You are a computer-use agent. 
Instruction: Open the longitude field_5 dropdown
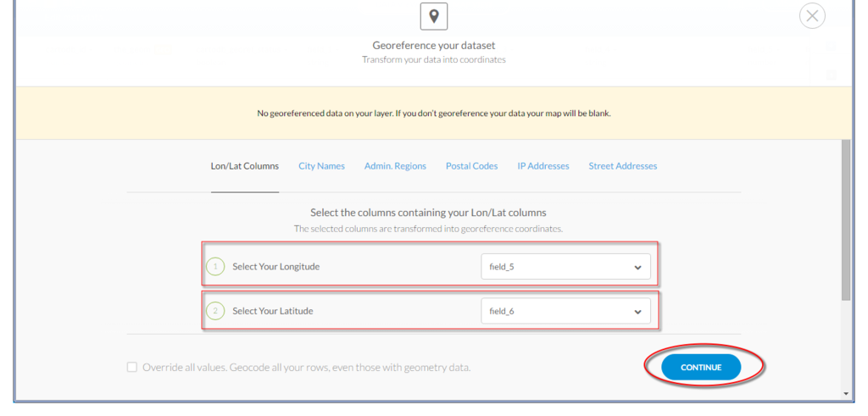click(565, 267)
